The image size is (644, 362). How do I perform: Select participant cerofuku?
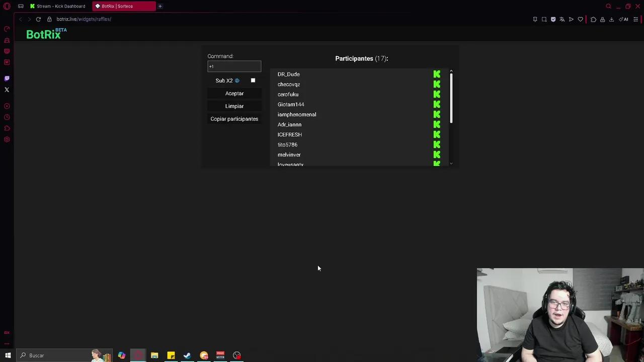(x=288, y=94)
